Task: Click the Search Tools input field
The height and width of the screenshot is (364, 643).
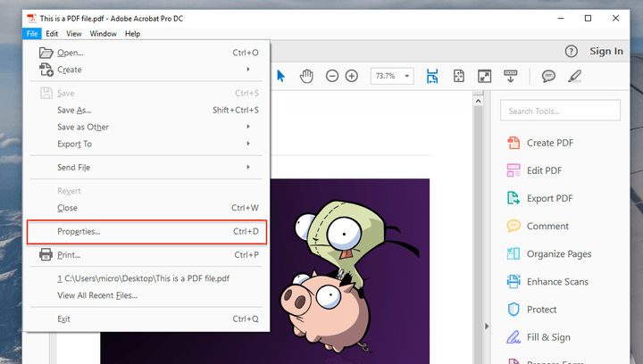Action: click(560, 111)
